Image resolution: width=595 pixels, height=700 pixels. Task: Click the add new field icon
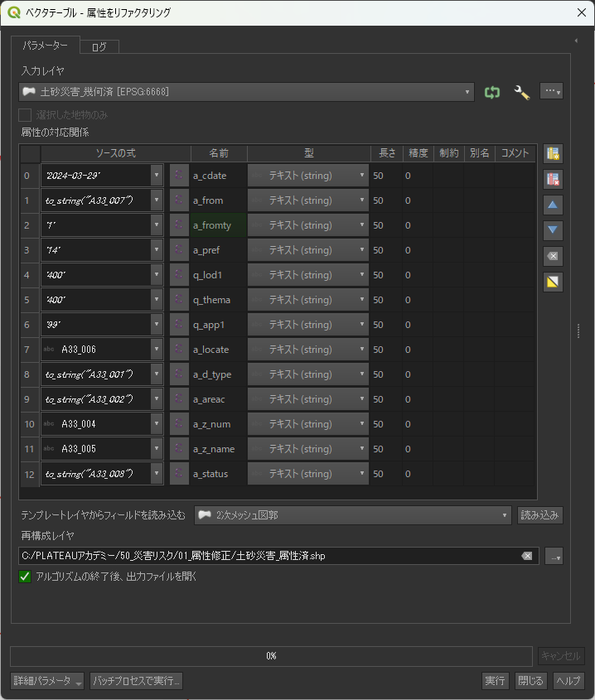(x=553, y=153)
